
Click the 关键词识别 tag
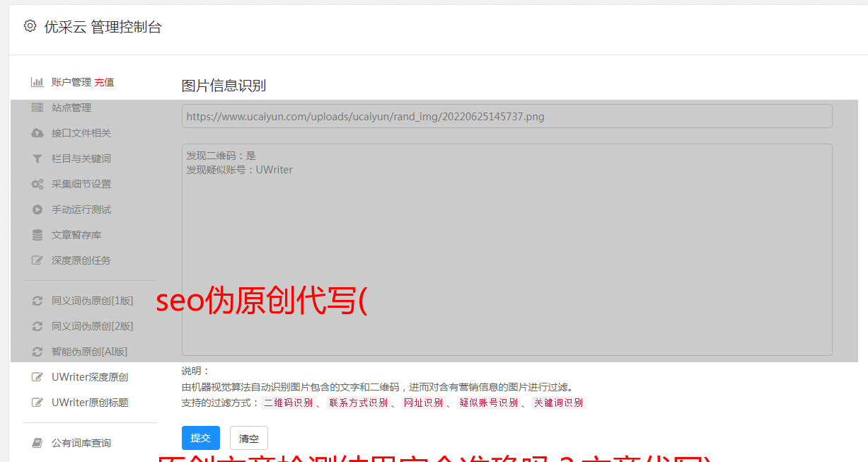pos(559,403)
